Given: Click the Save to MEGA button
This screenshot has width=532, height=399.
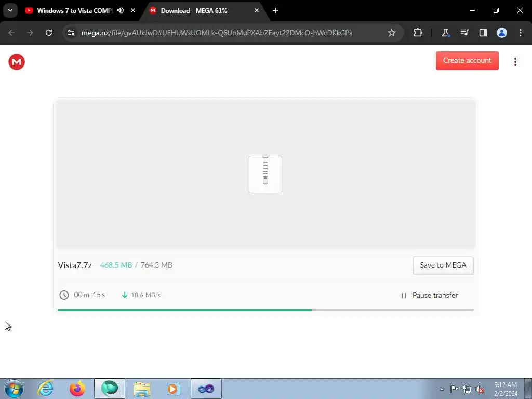Looking at the screenshot, I should coord(443,265).
